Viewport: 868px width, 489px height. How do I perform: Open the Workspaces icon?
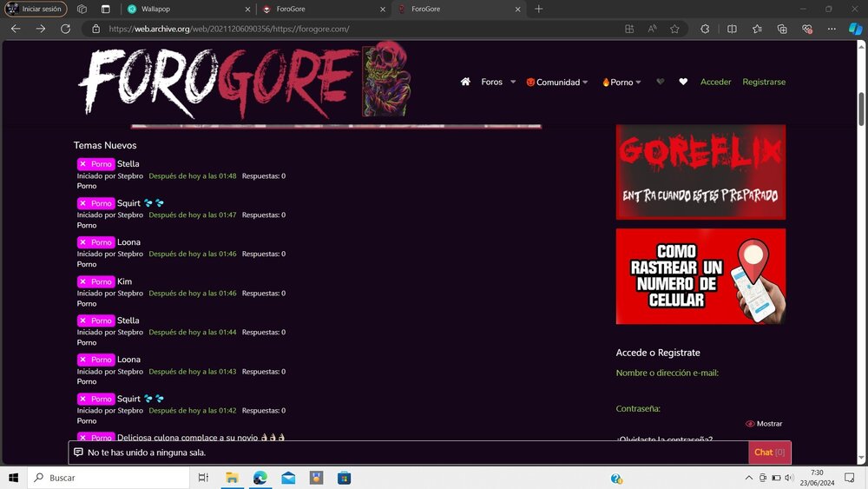pyautogui.click(x=82, y=9)
